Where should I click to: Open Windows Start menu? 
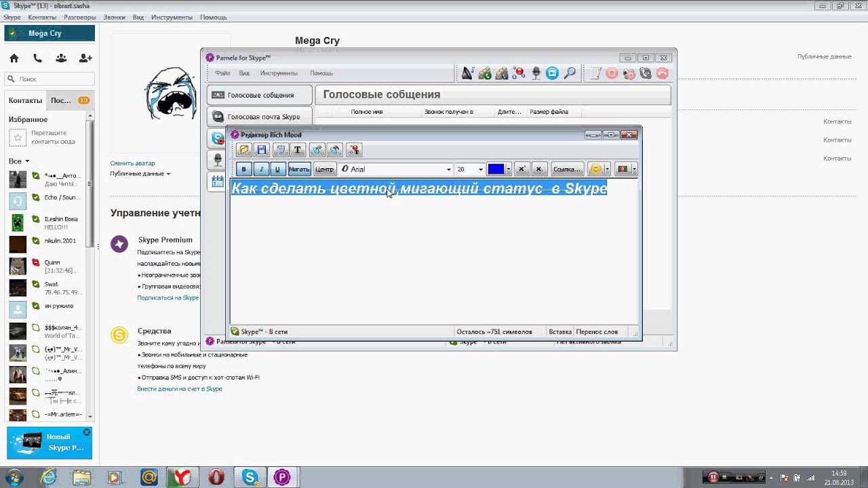(x=14, y=477)
